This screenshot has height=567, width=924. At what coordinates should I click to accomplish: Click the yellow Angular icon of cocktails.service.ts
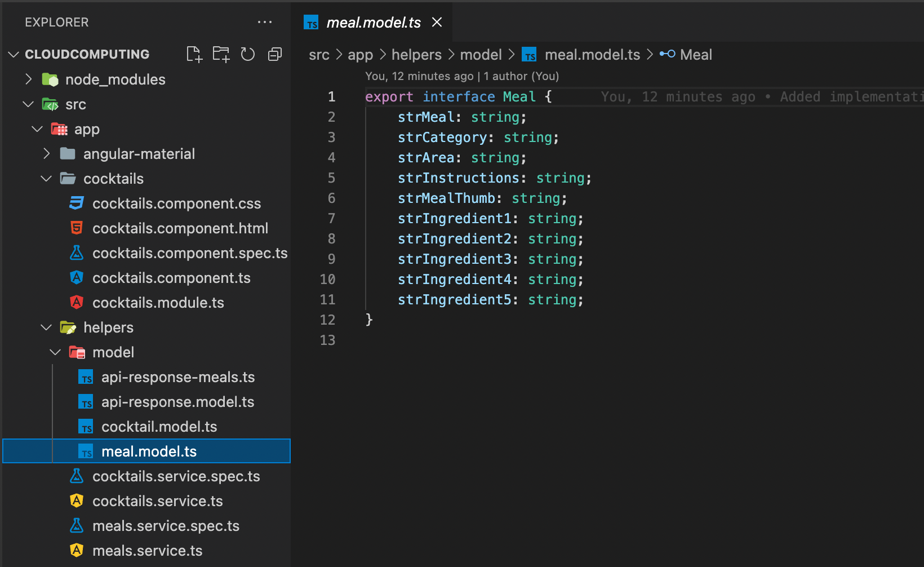(77, 500)
